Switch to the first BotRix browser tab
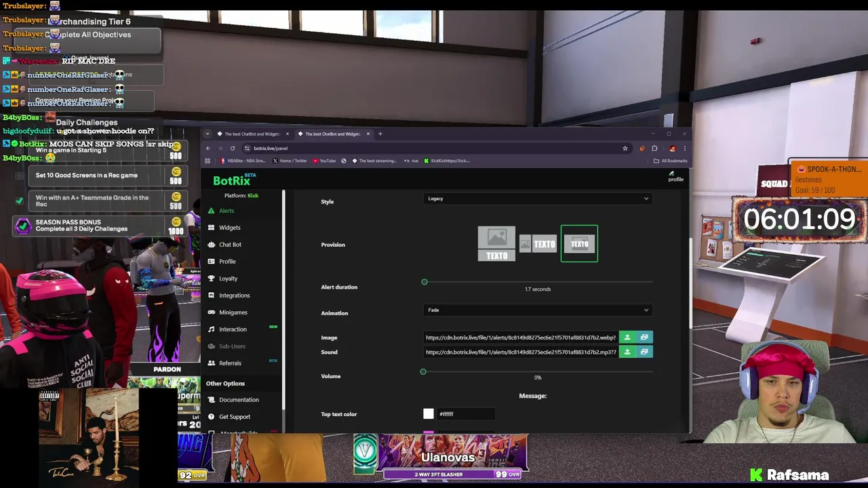This screenshot has height=488, width=868. click(x=251, y=134)
